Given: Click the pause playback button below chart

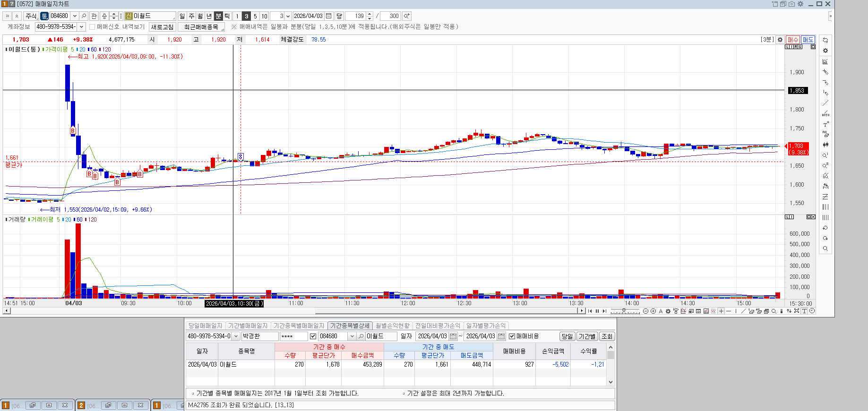Looking at the screenshot, I should tap(597, 311).
